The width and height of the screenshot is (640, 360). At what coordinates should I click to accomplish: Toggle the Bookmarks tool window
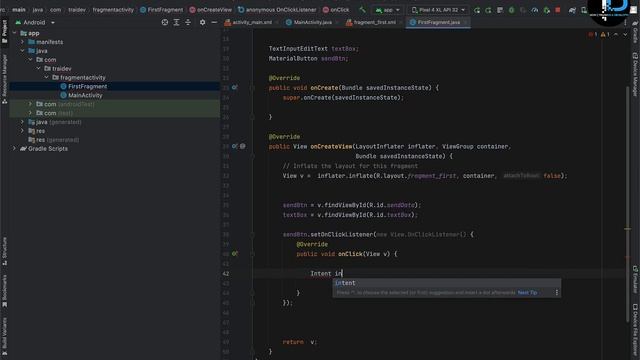[4, 291]
